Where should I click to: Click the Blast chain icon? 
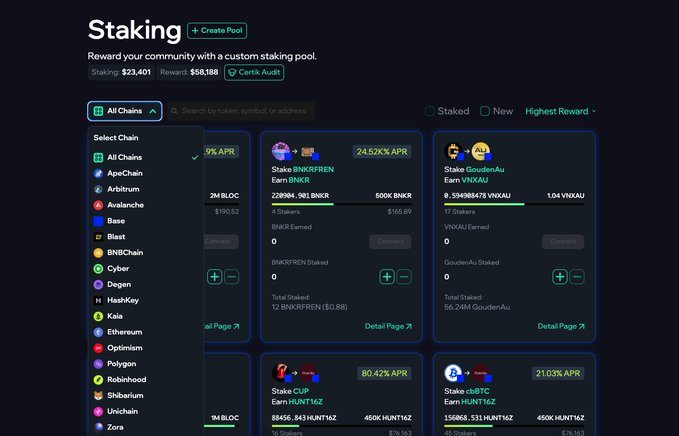[98, 237]
